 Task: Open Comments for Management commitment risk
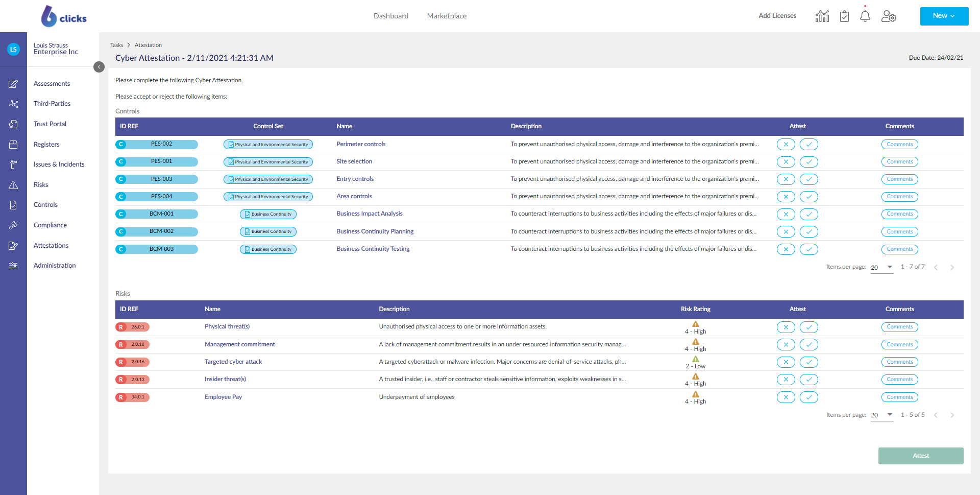900,345
